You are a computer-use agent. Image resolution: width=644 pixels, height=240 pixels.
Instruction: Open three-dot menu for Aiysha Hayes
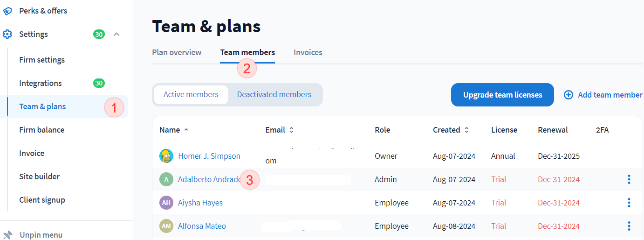click(629, 203)
